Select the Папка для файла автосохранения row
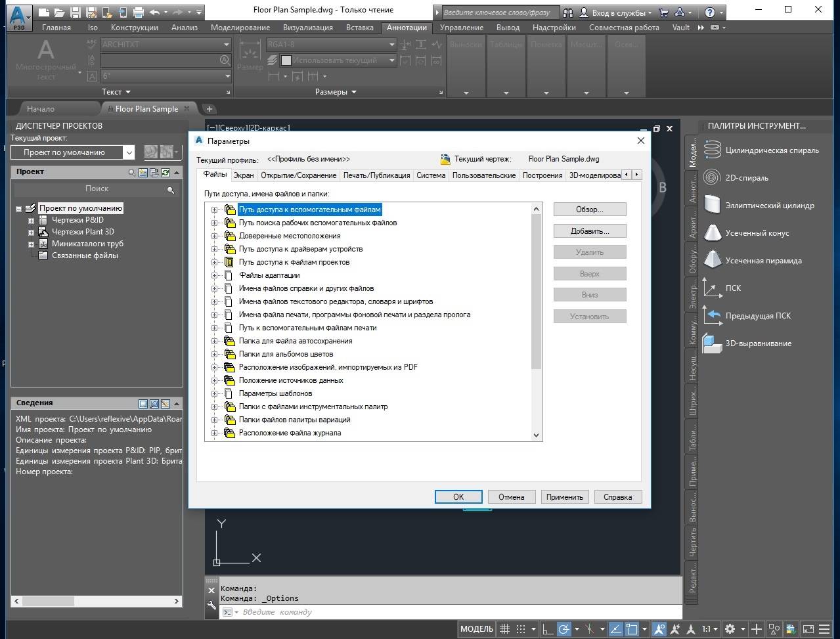The height and width of the screenshot is (639, 840). (x=296, y=341)
